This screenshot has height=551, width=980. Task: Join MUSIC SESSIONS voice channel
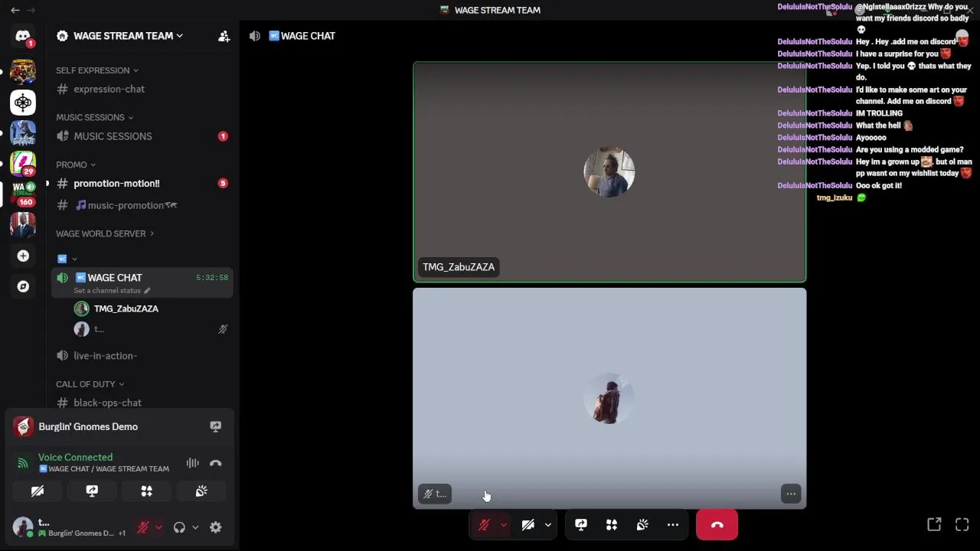tap(142, 136)
